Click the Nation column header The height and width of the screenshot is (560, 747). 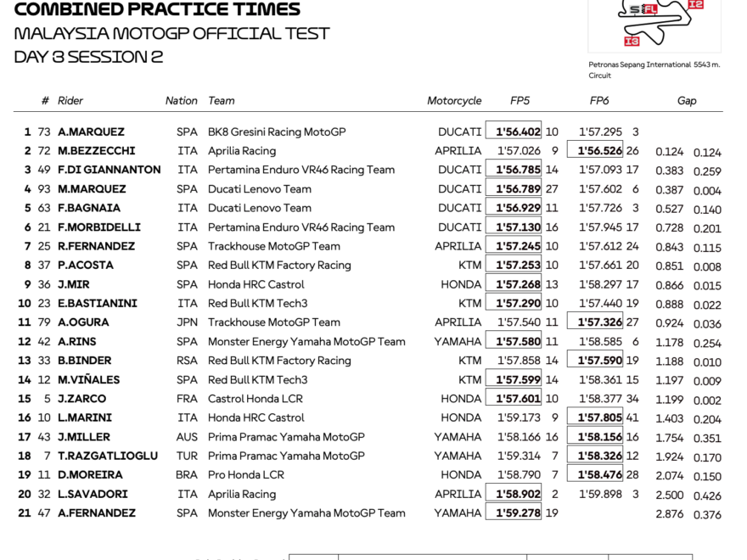[x=181, y=100]
